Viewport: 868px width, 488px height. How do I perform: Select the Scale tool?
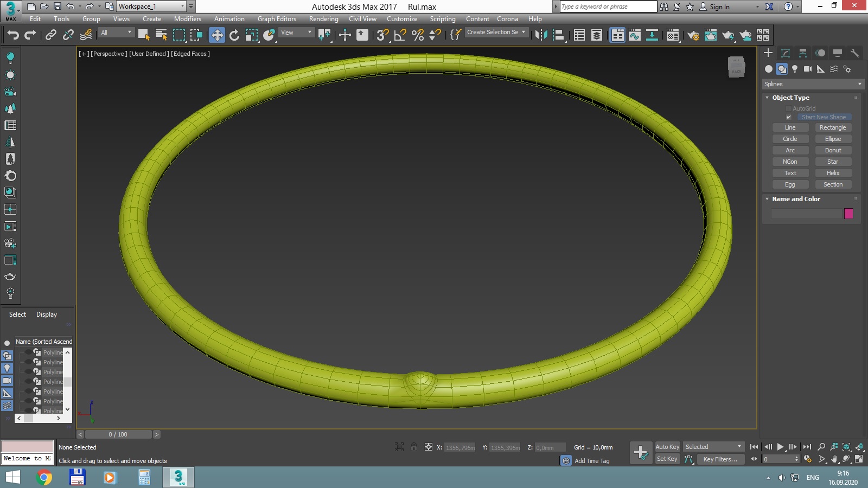click(x=252, y=35)
